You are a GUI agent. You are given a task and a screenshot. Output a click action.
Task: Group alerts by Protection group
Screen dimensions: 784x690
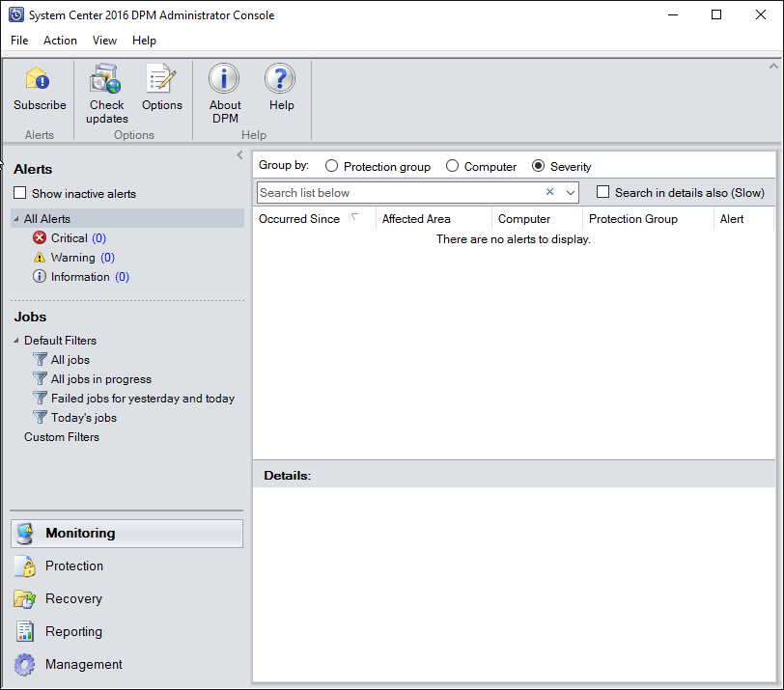click(331, 166)
